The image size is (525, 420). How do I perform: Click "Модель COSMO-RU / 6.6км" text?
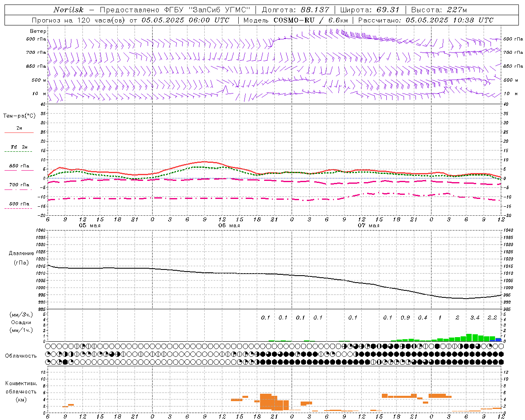tap(295, 20)
